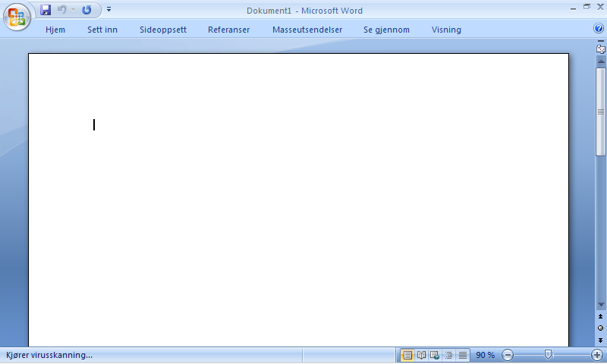
Task: Open the Referanser tab
Action: (x=229, y=30)
